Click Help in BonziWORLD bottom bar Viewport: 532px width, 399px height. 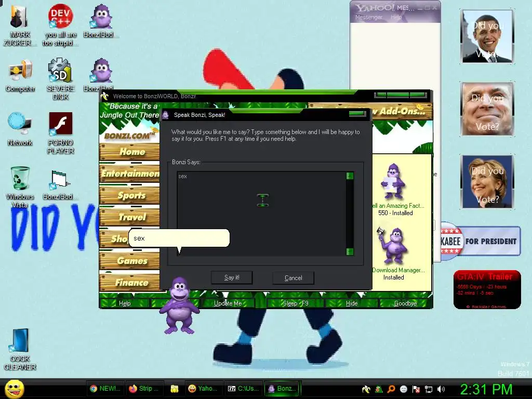125,303
